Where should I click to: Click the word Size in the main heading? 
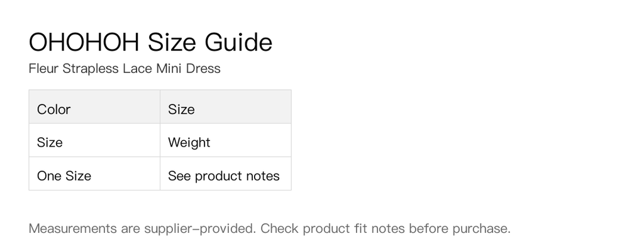point(172,42)
